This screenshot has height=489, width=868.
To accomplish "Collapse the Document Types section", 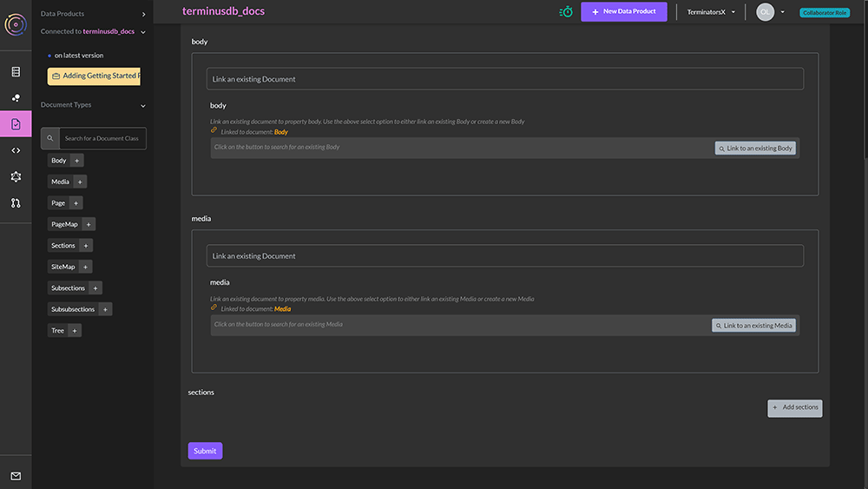I will pyautogui.click(x=143, y=106).
